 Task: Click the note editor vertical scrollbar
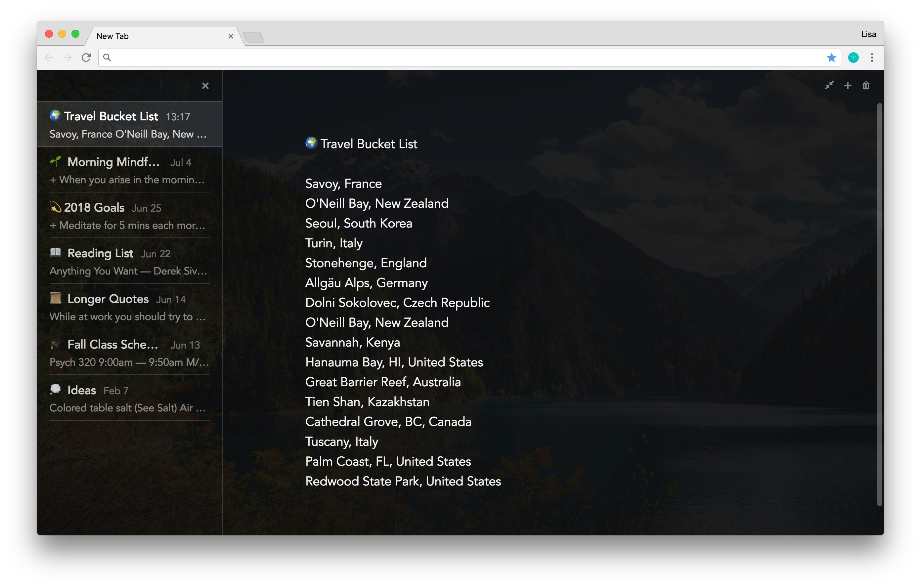(879, 304)
